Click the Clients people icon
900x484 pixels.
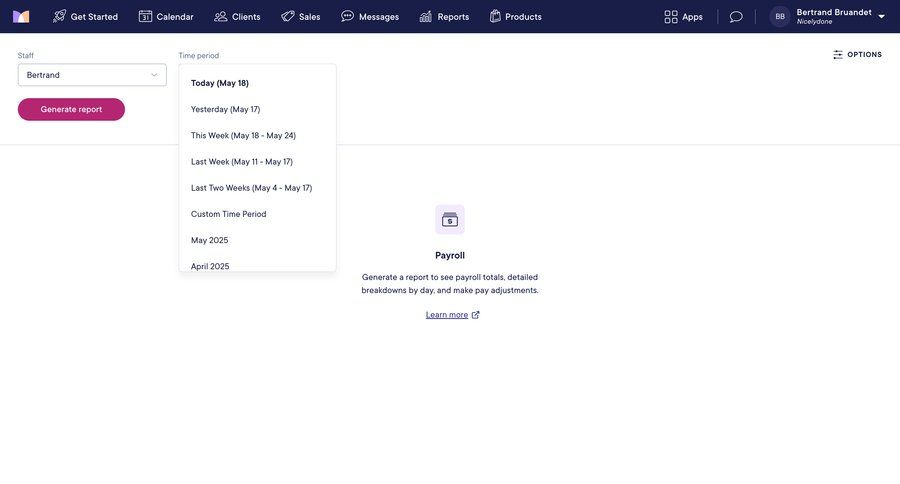221,16
